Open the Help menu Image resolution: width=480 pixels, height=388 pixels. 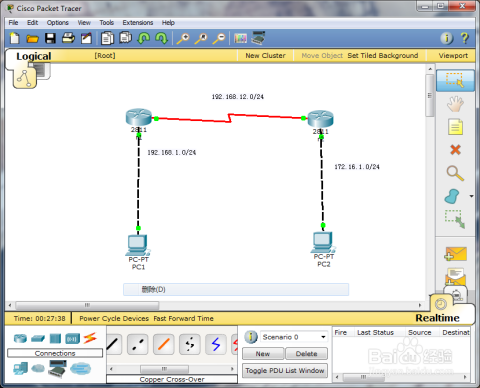pyautogui.click(x=168, y=23)
